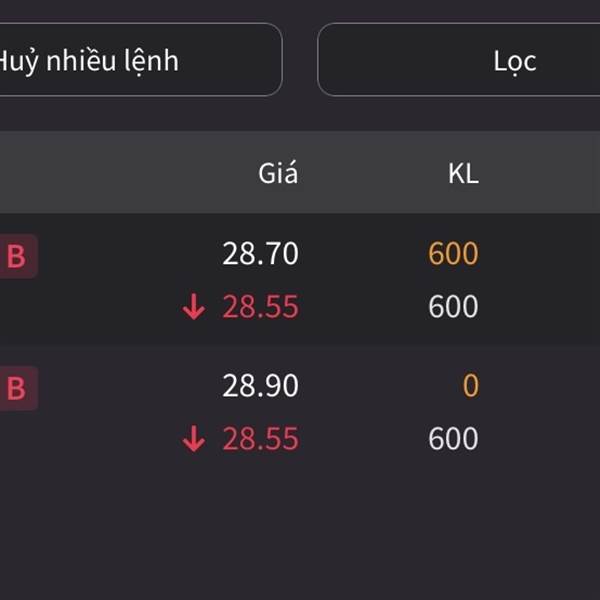
Task: Select the order price 28.90
Action: [260, 385]
